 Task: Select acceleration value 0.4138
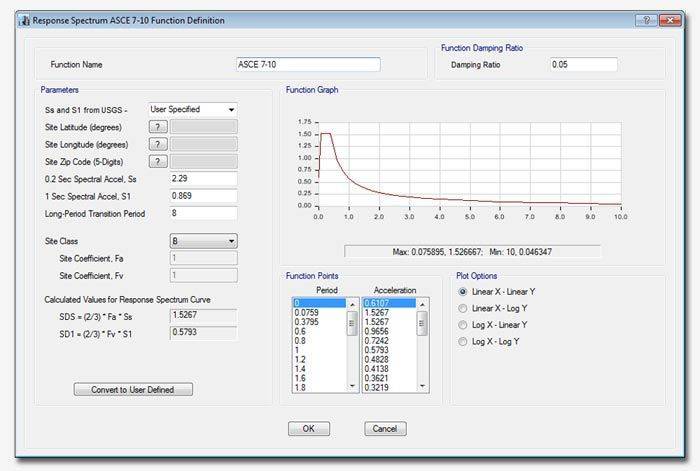coord(390,369)
